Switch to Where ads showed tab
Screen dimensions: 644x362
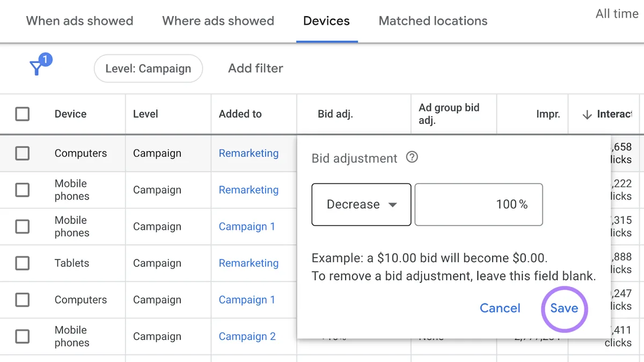pos(218,21)
